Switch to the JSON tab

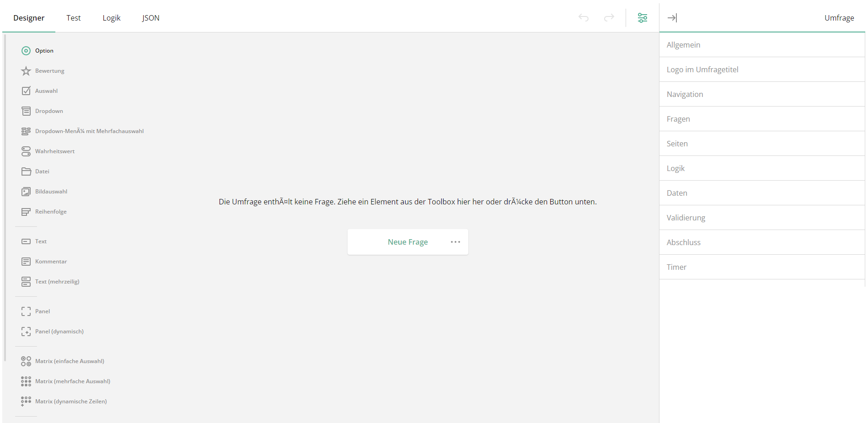(x=150, y=18)
